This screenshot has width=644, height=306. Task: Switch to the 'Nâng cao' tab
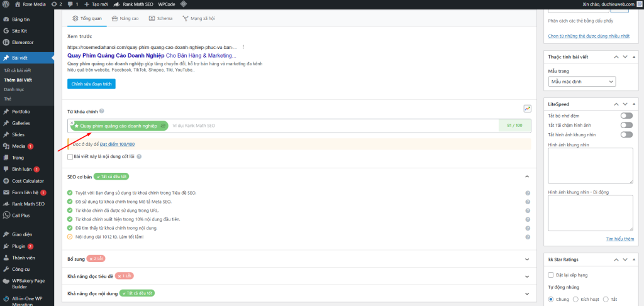(125, 19)
